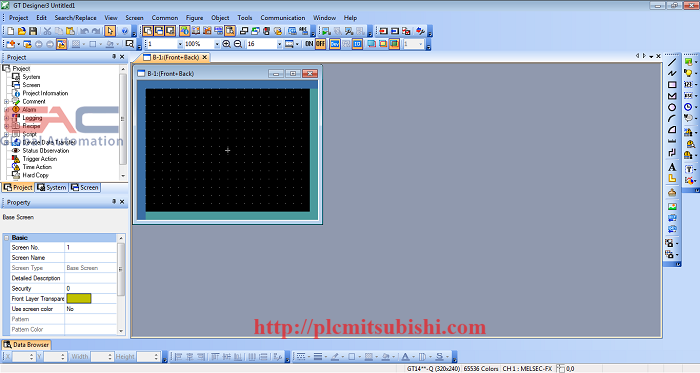Click the Screen Name property field
Screen dimensions: 700x373
(91, 257)
